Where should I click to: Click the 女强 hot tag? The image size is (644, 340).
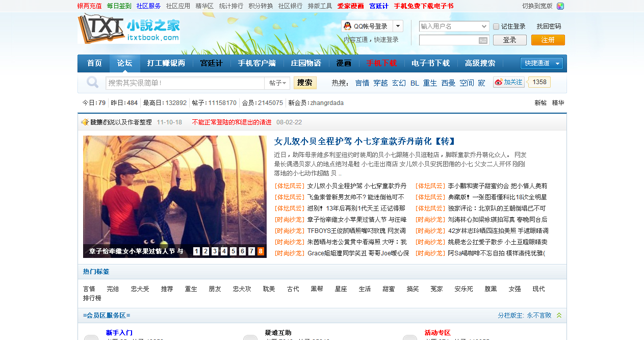pos(514,289)
